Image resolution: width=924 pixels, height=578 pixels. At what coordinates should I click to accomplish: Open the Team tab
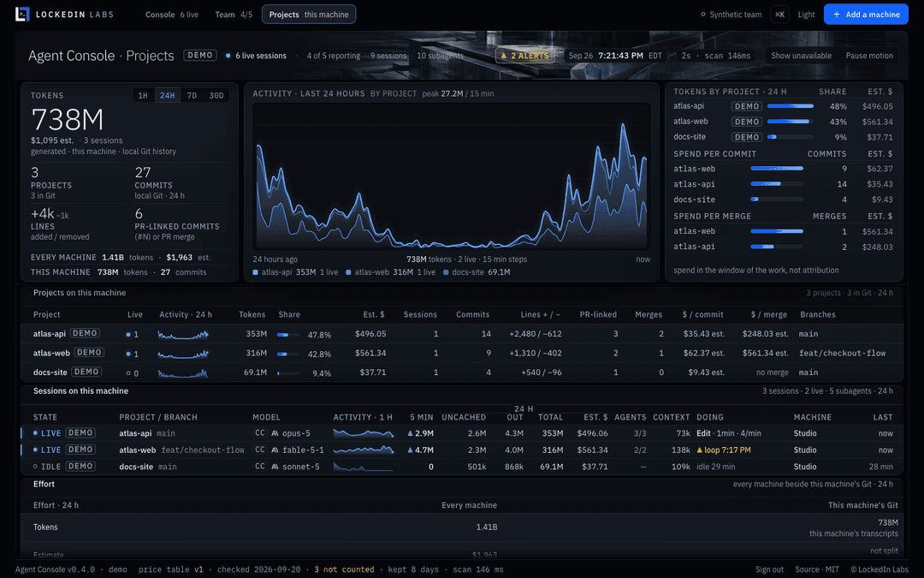pos(234,15)
